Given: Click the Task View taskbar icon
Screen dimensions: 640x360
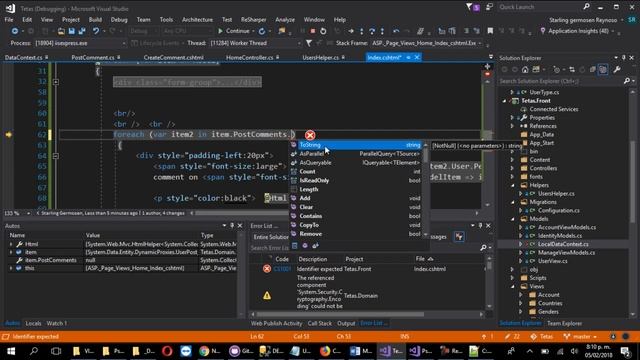Looking at the screenshot, I should click(x=56, y=351).
